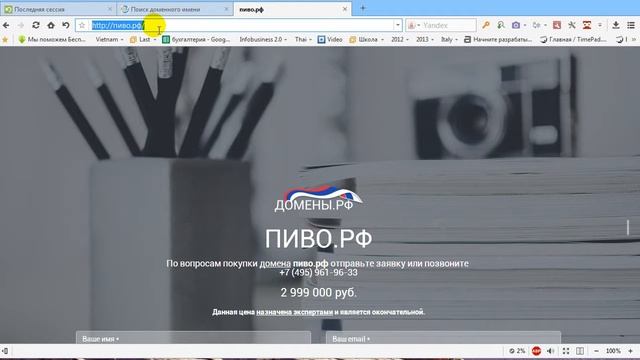Close the Поиск доменного имени tab
Image resolution: width=640 pixels, height=360 pixels.
click(x=227, y=9)
